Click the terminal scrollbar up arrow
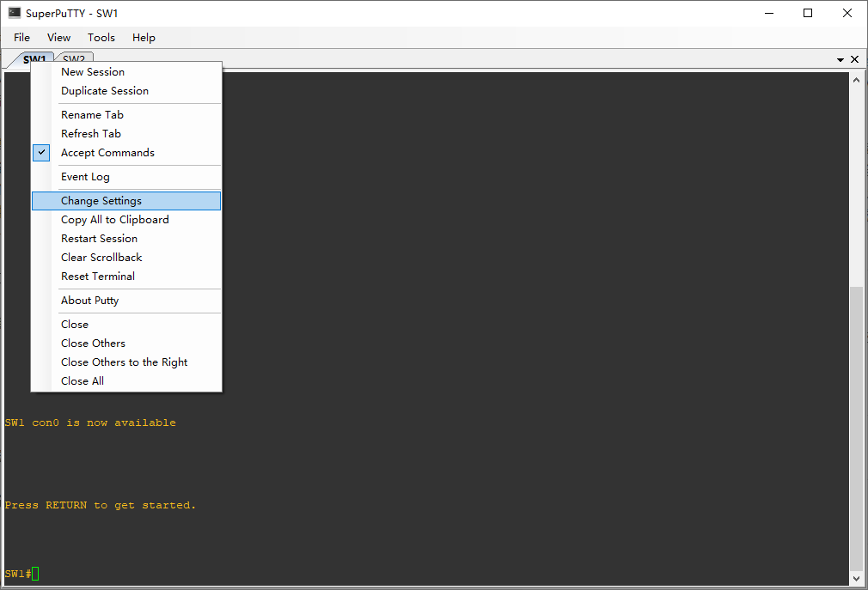 [856, 80]
